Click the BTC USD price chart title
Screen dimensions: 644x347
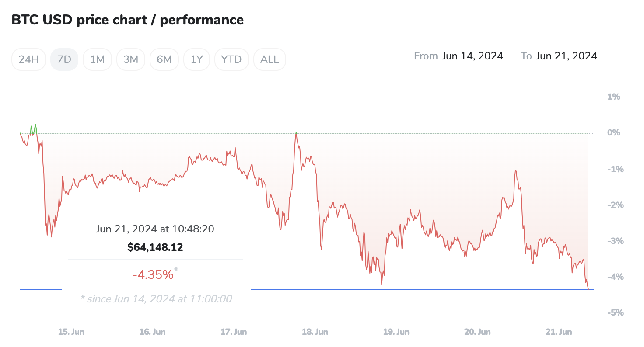[x=127, y=20]
